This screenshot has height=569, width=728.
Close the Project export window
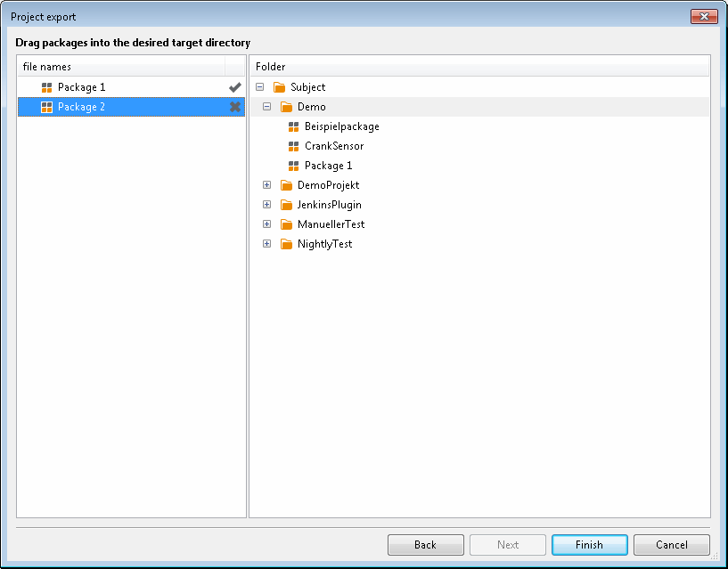coord(704,17)
